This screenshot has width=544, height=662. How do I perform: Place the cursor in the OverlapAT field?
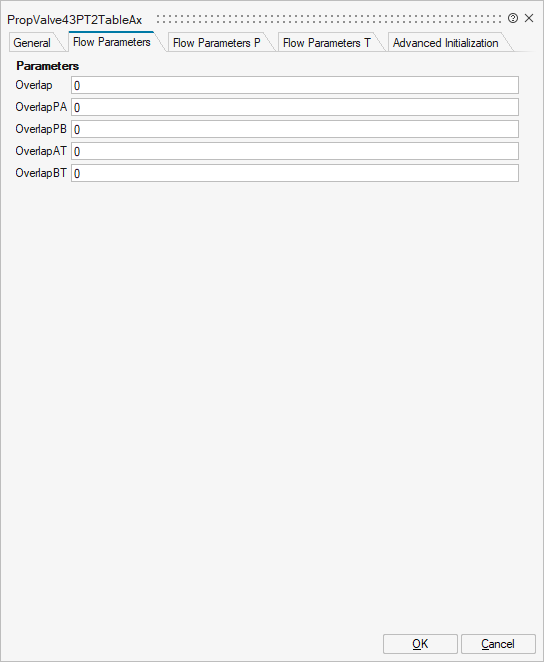tap(295, 151)
